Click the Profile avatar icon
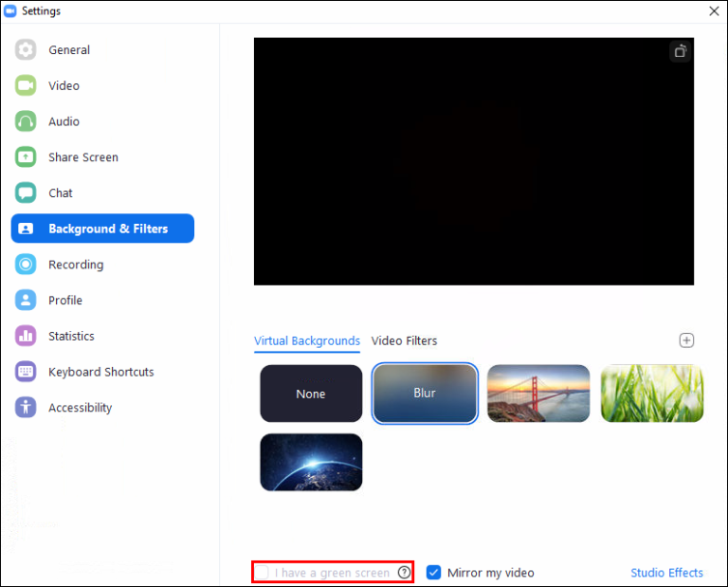This screenshot has height=587, width=728. pyautogui.click(x=26, y=300)
